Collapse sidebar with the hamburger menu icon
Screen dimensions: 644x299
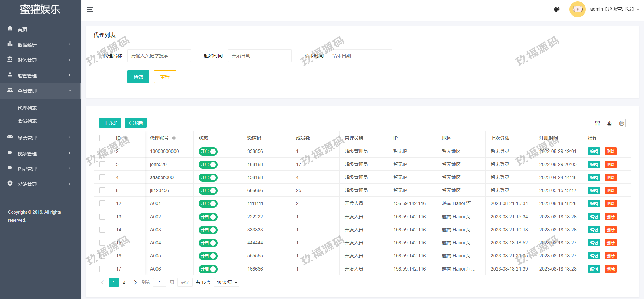(x=90, y=9)
